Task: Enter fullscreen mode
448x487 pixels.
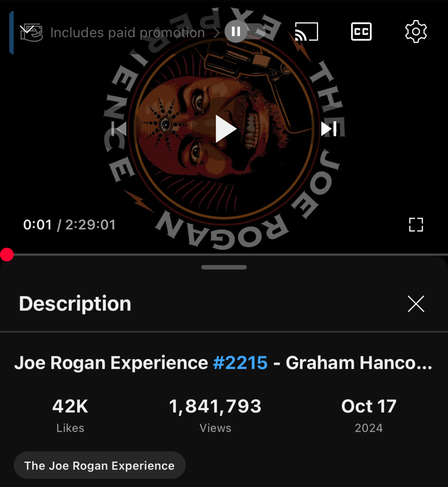Action: click(x=416, y=225)
